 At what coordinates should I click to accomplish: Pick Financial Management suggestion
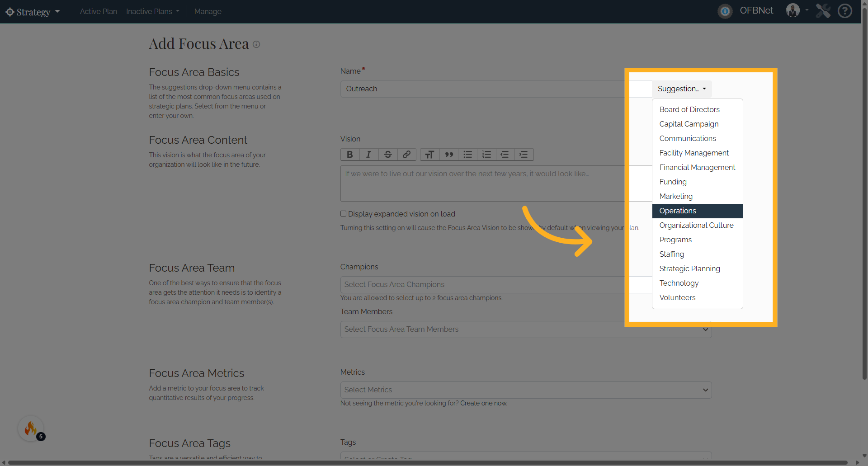point(697,167)
